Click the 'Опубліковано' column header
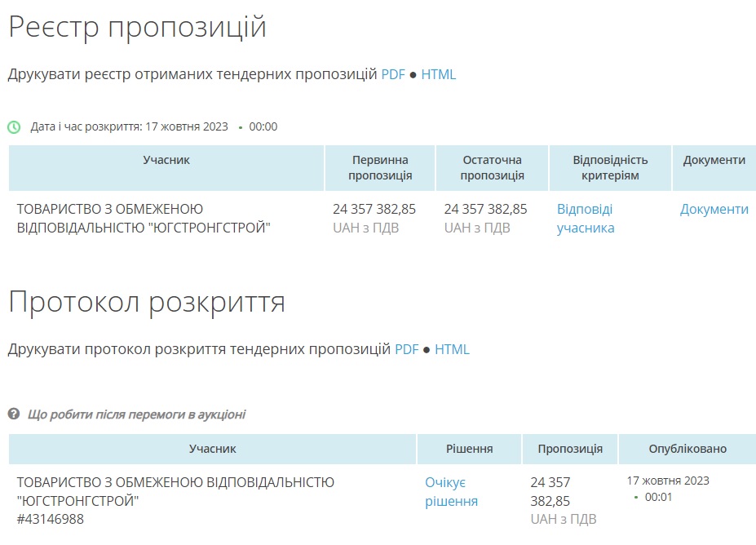The image size is (756, 545). click(687, 449)
